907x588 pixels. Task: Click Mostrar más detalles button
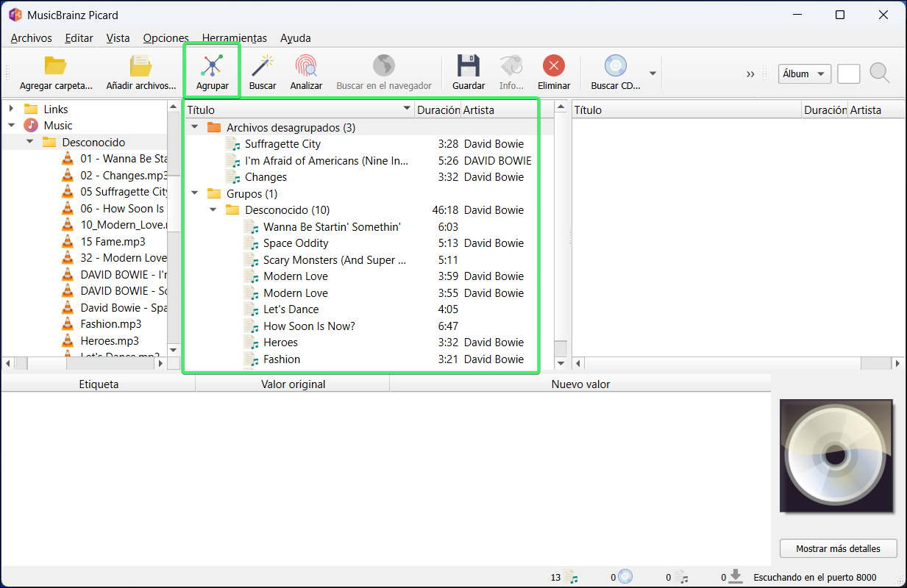click(x=839, y=548)
